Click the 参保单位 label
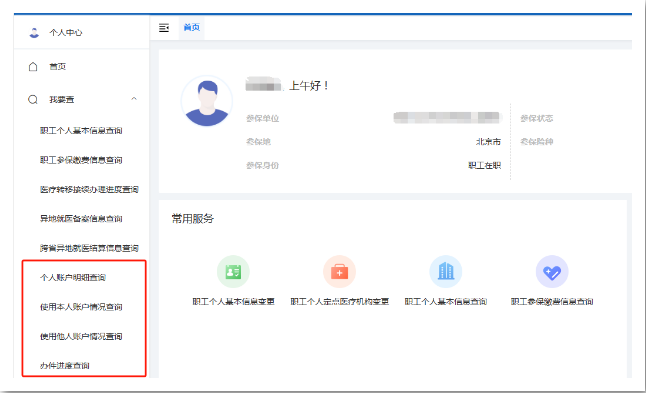Viewport: 646px width, 393px height. click(263, 118)
